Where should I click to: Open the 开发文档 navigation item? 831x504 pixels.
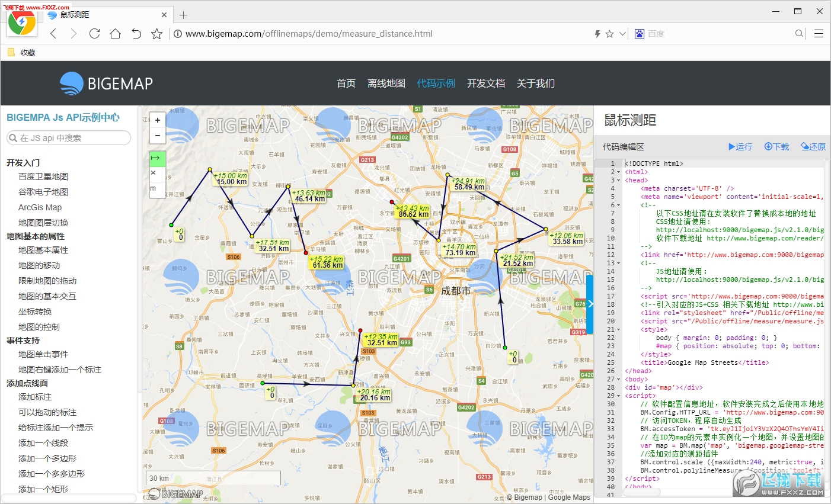(486, 84)
